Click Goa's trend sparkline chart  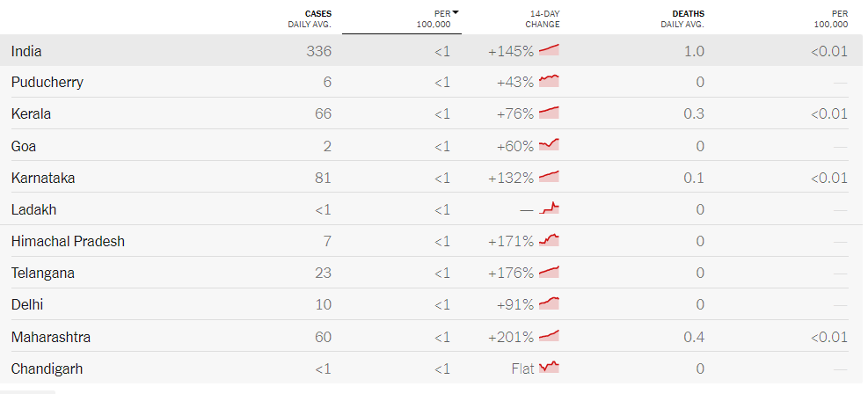pos(549,145)
